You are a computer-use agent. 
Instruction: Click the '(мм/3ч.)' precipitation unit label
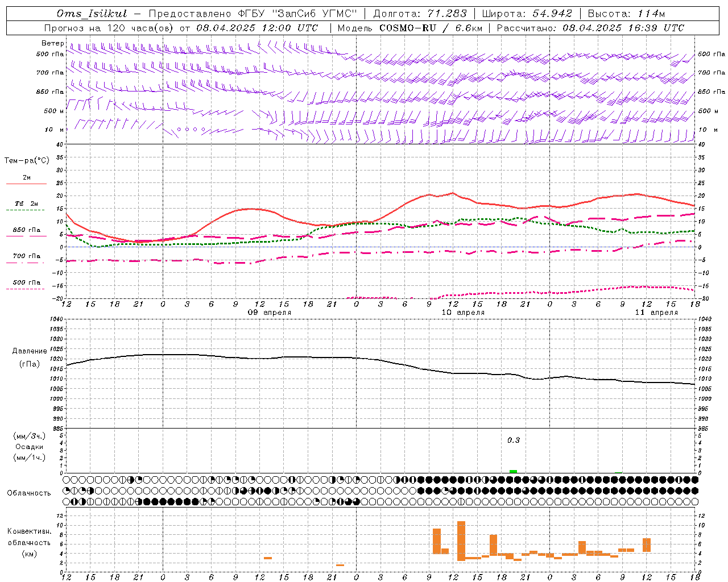coord(29,436)
